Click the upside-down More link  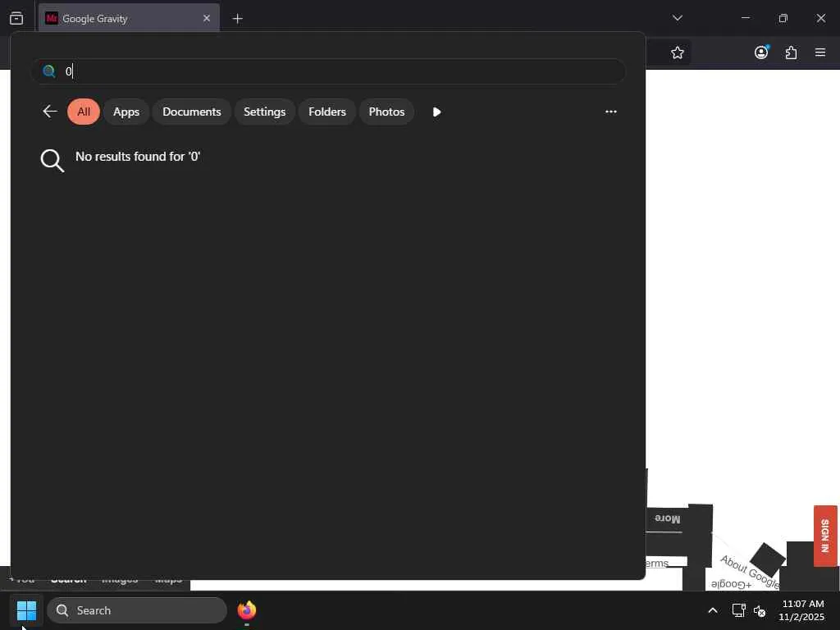[x=667, y=518]
